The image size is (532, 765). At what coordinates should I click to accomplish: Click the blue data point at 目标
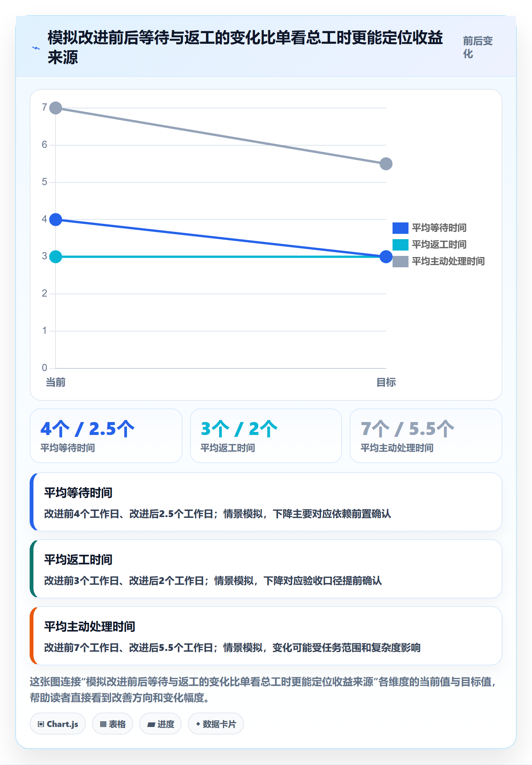click(386, 257)
